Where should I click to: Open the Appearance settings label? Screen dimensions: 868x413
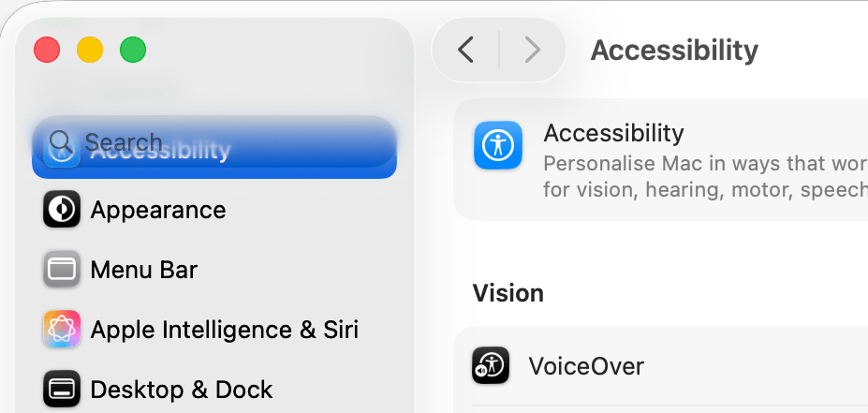tap(158, 210)
